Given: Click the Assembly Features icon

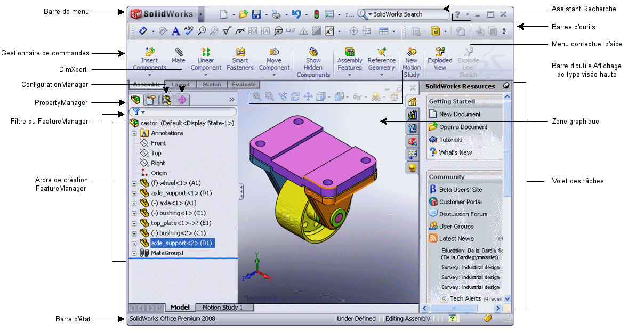Looking at the screenshot, I should (x=350, y=52).
